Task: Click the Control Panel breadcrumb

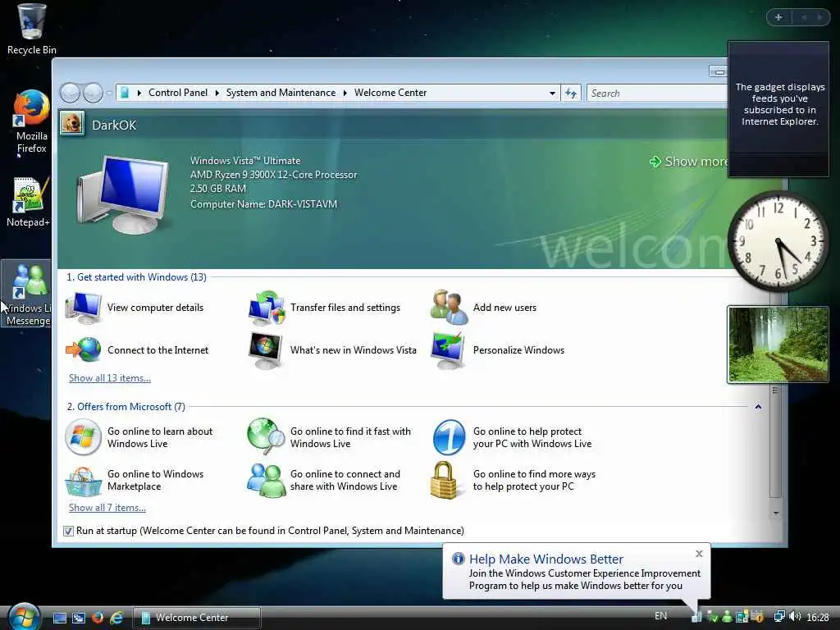Action: click(178, 93)
